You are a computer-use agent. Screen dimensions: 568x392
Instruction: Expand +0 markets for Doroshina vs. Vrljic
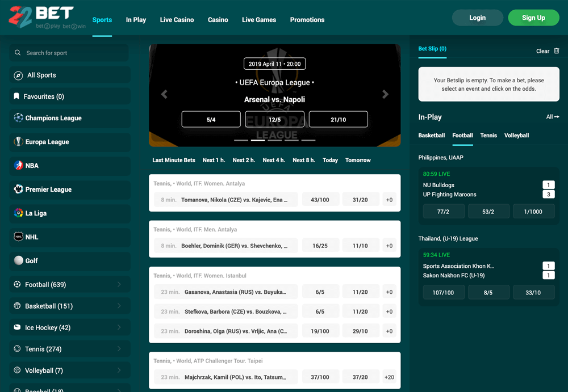coord(389,331)
